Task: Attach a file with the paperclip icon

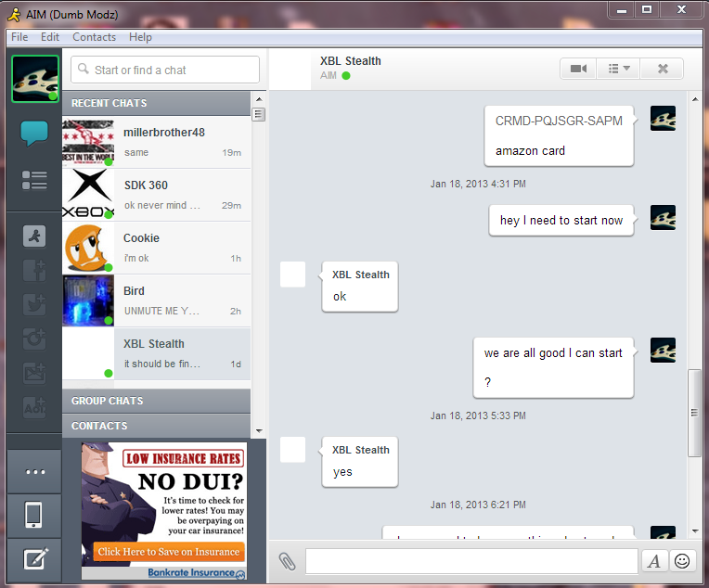Action: point(287,561)
